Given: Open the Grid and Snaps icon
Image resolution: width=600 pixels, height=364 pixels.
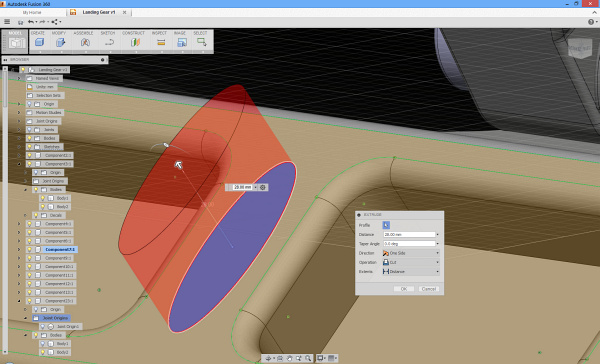Looking at the screenshot, I should pyautogui.click(x=331, y=358).
